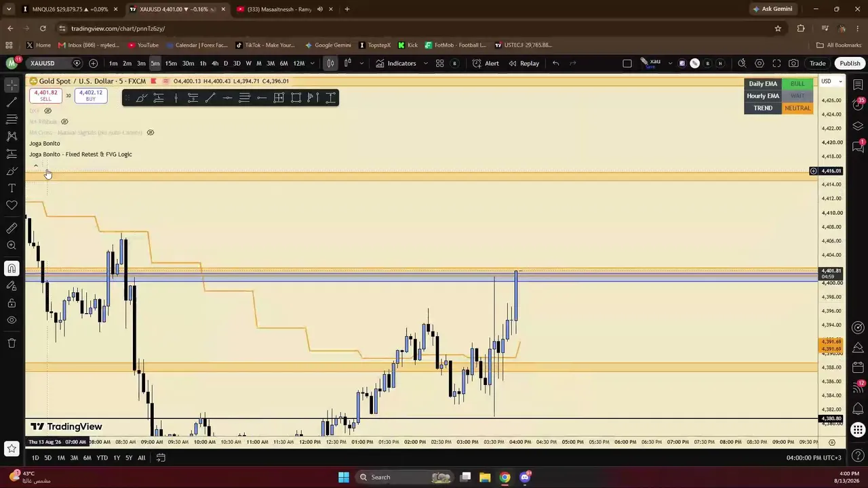868x488 pixels.
Task: Select the Text annotation tool
Action: click(12, 188)
